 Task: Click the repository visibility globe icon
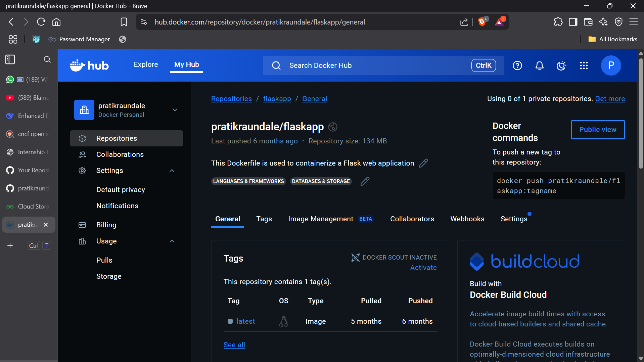pyautogui.click(x=332, y=127)
